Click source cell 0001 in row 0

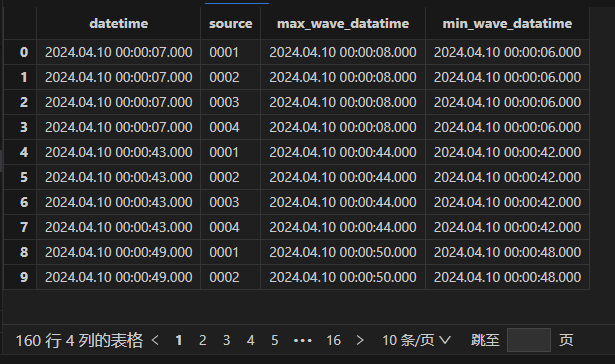231,52
